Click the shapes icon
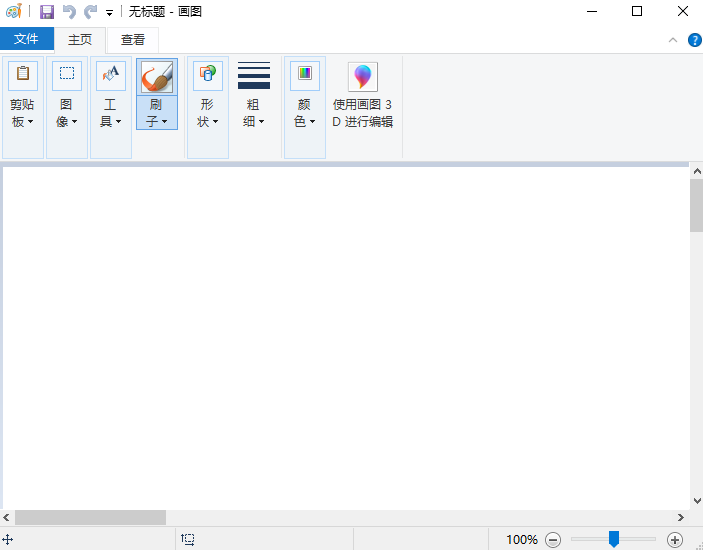The image size is (703, 550). click(208, 75)
